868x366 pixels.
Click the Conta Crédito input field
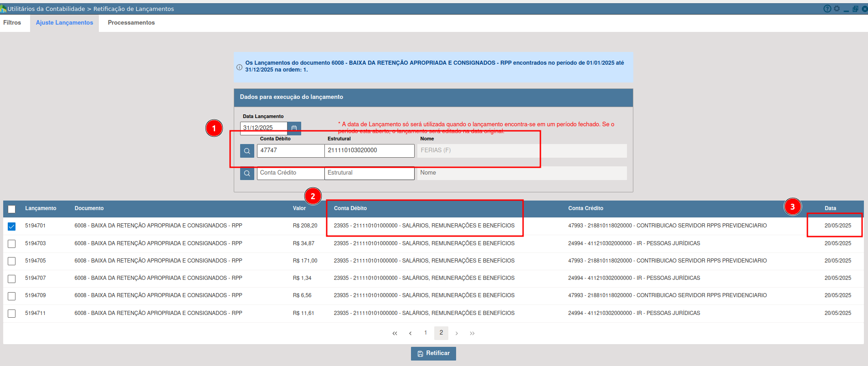[290, 173]
